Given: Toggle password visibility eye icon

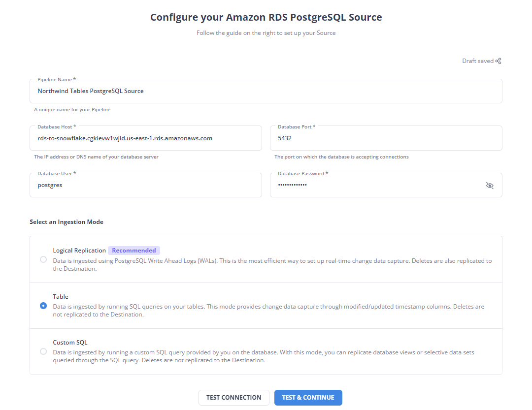Looking at the screenshot, I should pyautogui.click(x=490, y=186).
